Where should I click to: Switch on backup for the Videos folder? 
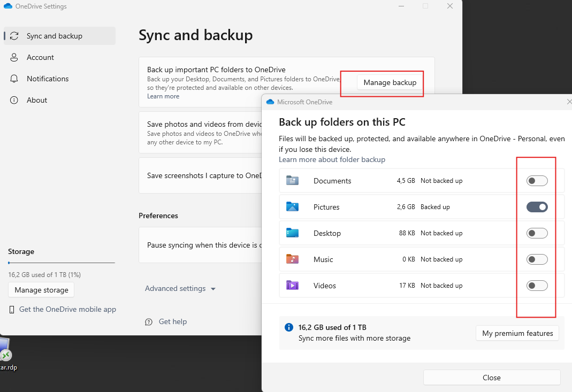pyautogui.click(x=537, y=286)
